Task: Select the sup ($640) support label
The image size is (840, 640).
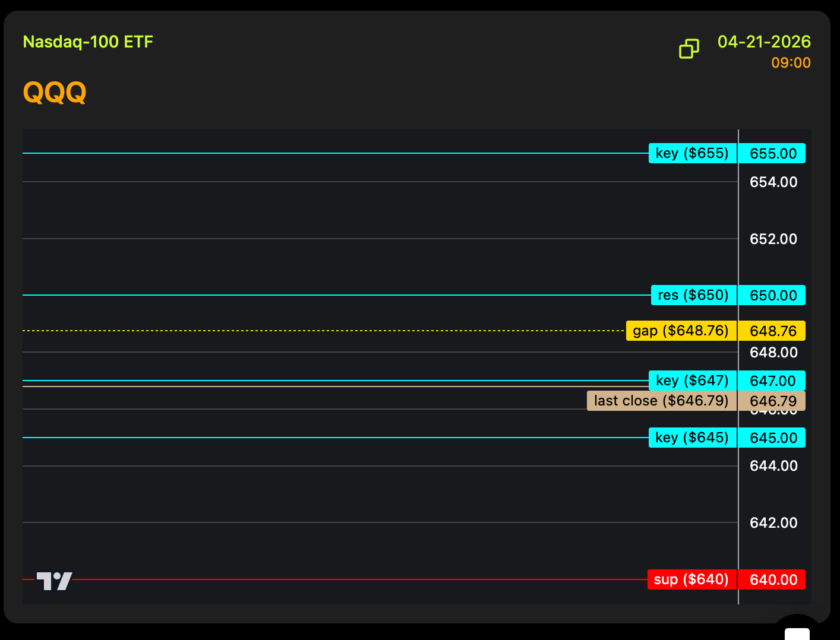Action: (692, 579)
